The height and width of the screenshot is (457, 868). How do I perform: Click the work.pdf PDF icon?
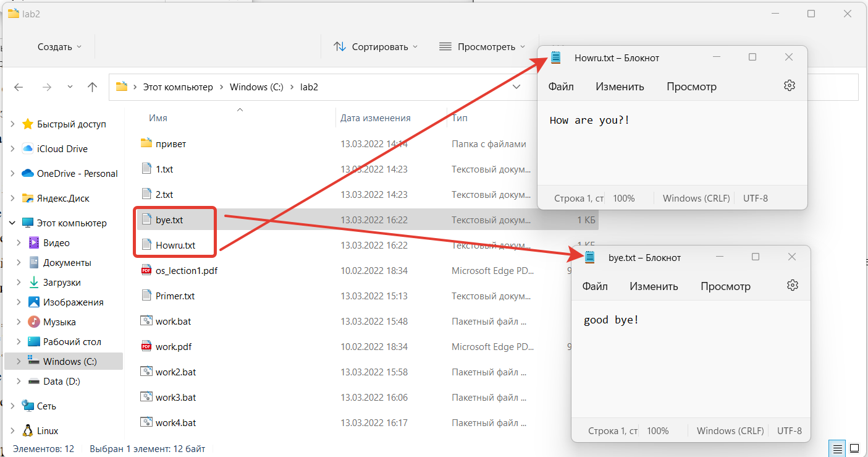pos(146,346)
